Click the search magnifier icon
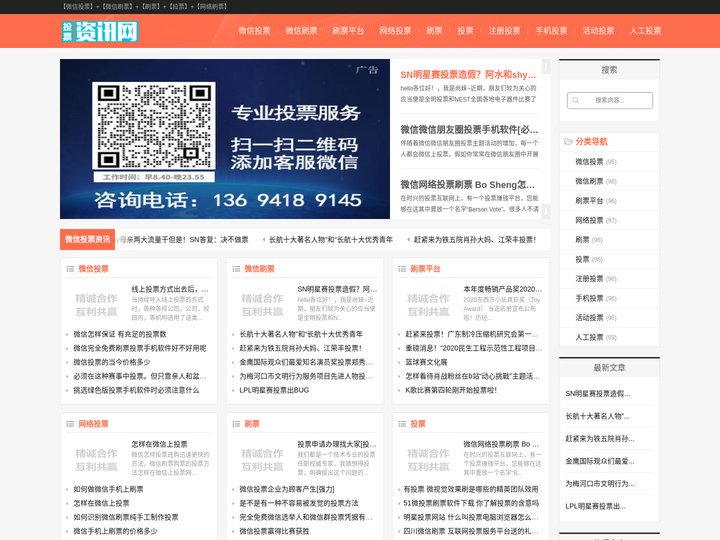This screenshot has width=720, height=540. tap(575, 100)
